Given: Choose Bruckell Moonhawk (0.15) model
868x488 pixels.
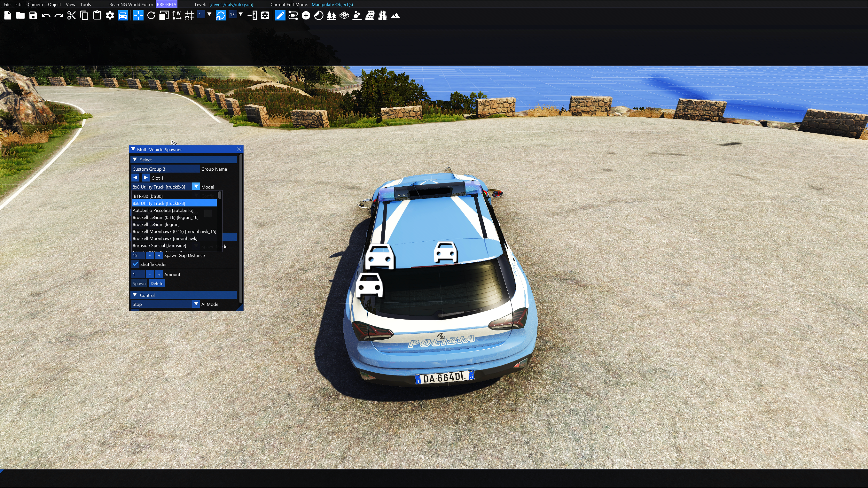Looking at the screenshot, I should click(174, 231).
